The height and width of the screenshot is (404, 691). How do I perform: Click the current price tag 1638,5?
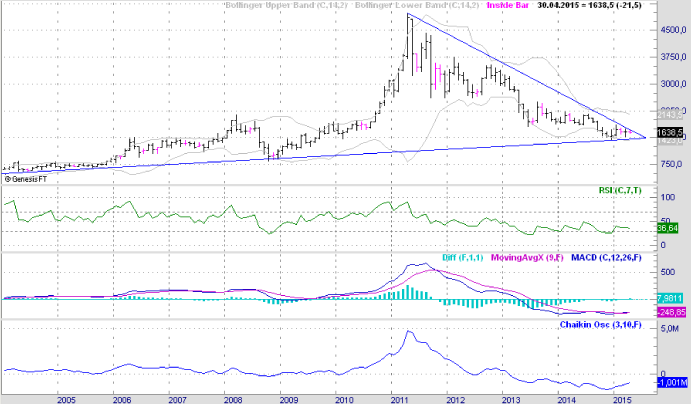point(670,132)
